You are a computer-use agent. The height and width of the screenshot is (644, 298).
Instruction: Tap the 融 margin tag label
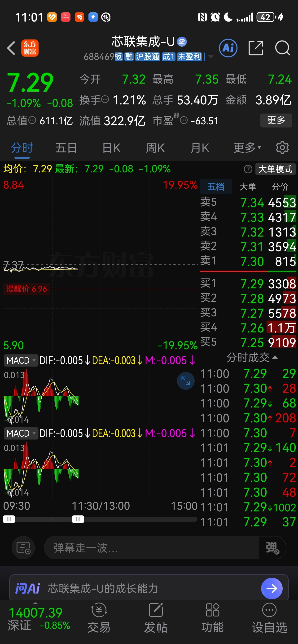pos(129,57)
